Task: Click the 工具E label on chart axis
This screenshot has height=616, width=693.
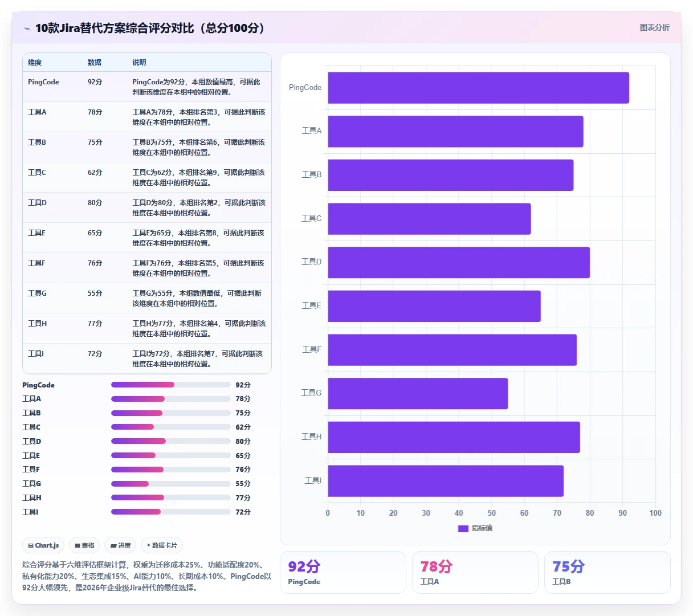Action: tap(311, 306)
